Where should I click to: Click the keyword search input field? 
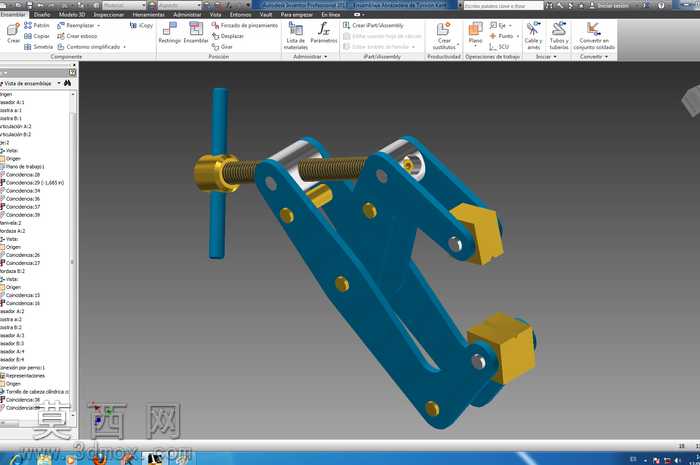coord(503,6)
